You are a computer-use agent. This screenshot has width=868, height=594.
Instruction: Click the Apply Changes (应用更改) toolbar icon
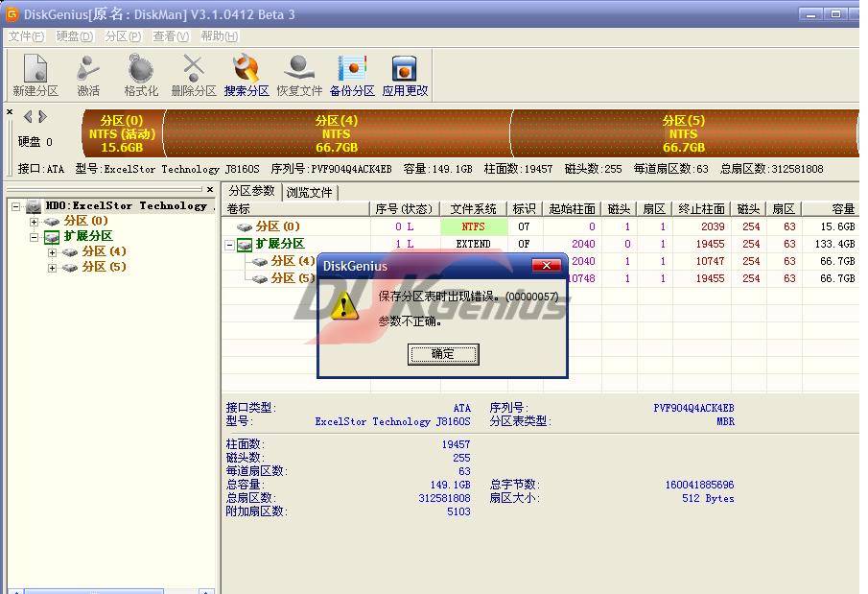(x=405, y=69)
